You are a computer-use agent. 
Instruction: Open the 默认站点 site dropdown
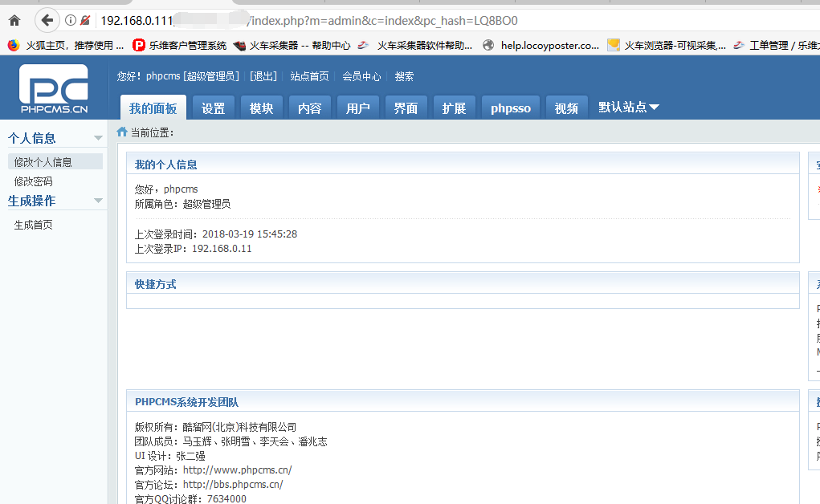point(629,108)
